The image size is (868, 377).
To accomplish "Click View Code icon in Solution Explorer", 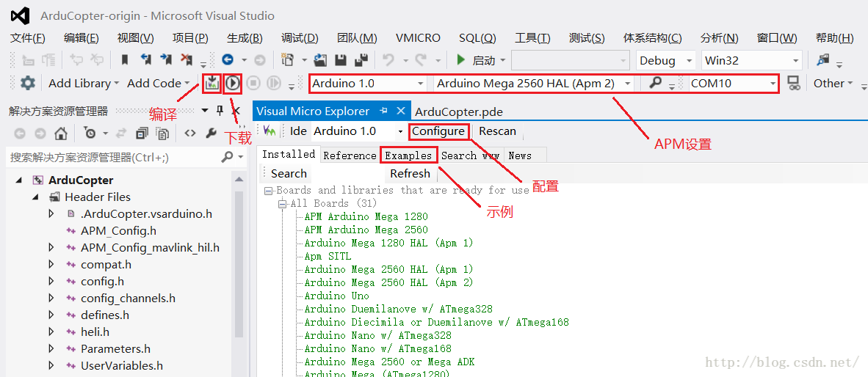I will tap(190, 133).
